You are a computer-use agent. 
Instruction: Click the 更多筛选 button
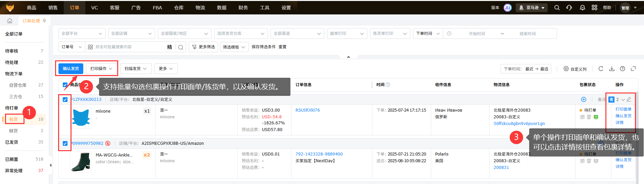point(203,47)
